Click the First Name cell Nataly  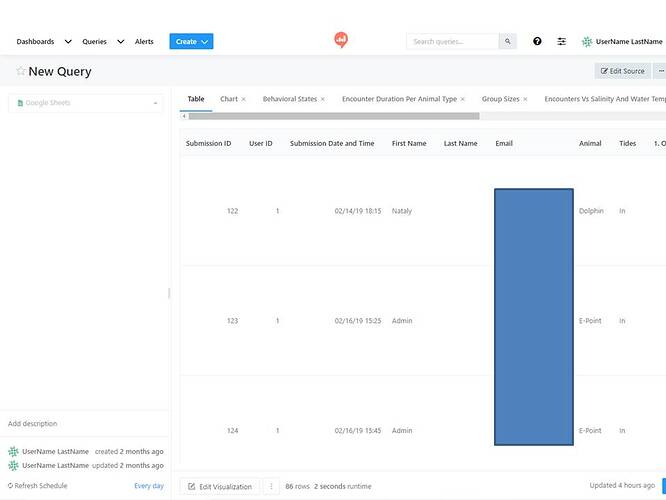(x=402, y=211)
